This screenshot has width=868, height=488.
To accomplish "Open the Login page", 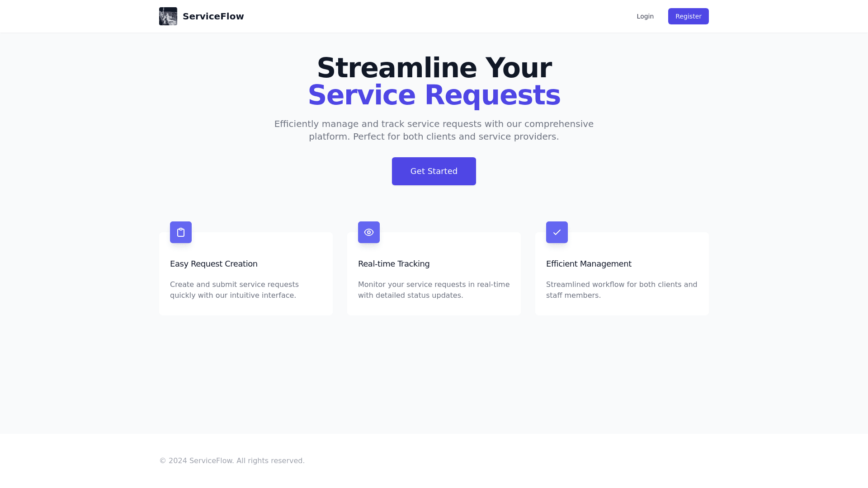I will pos(645,16).
